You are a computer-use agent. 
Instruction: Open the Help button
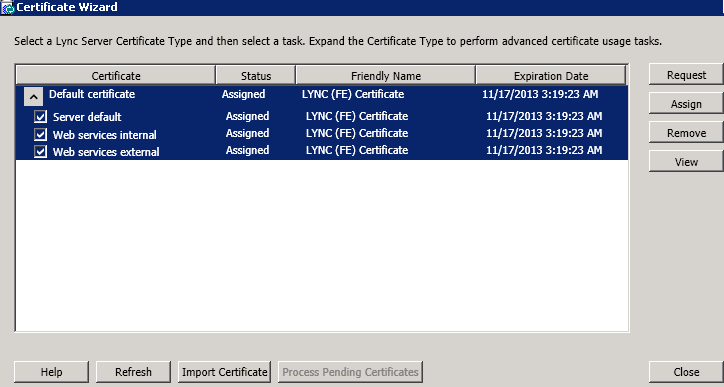pyautogui.click(x=51, y=372)
